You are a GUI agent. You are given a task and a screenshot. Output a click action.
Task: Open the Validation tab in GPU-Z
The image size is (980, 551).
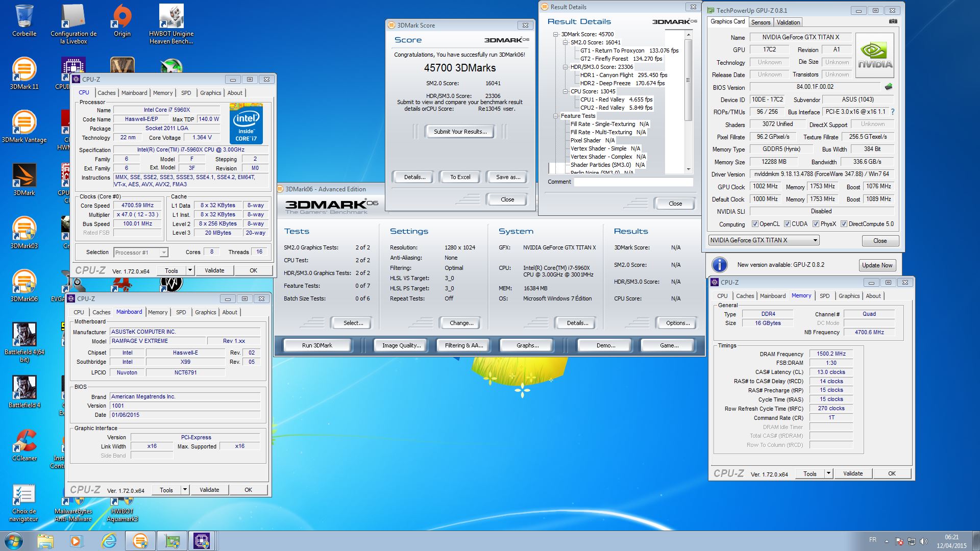tap(788, 22)
